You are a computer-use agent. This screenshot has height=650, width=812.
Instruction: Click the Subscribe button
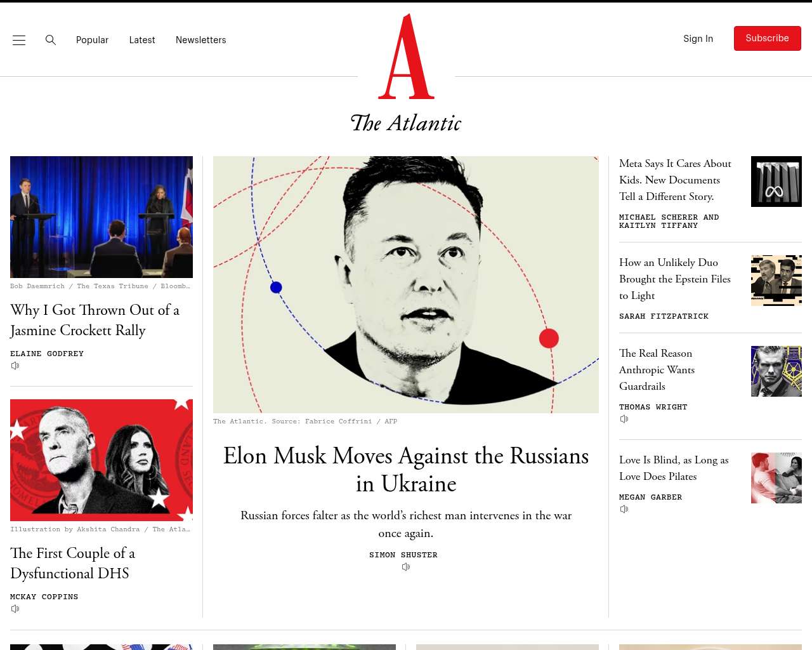768,38
